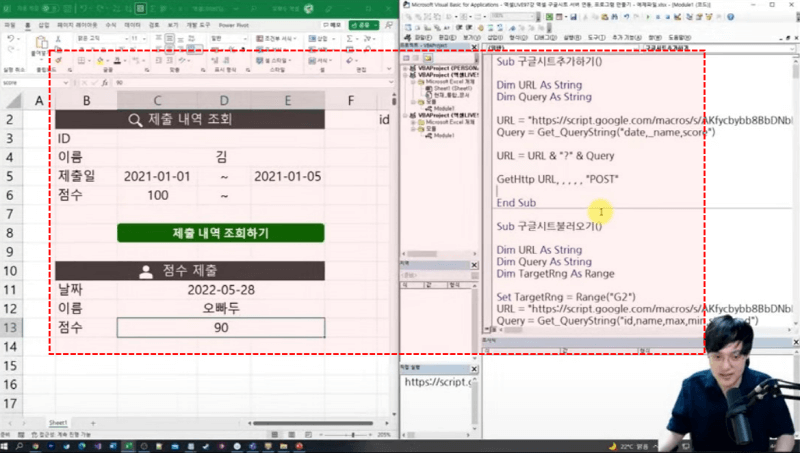Apply the Font Color underline-A icon

117,60
